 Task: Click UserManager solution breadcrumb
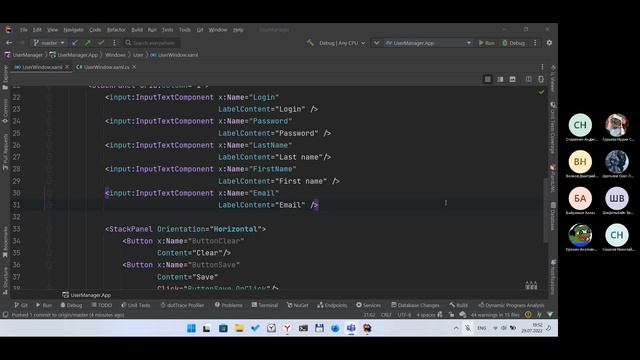24,55
